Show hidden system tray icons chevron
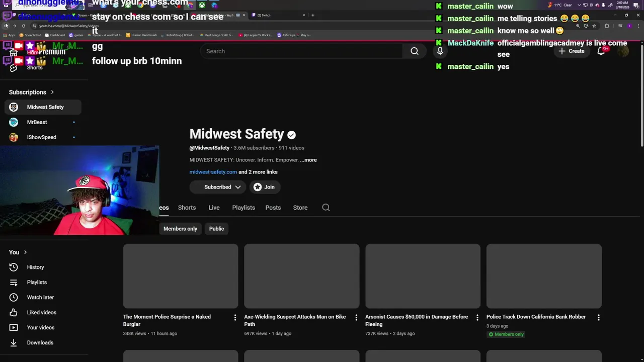 coord(579,5)
